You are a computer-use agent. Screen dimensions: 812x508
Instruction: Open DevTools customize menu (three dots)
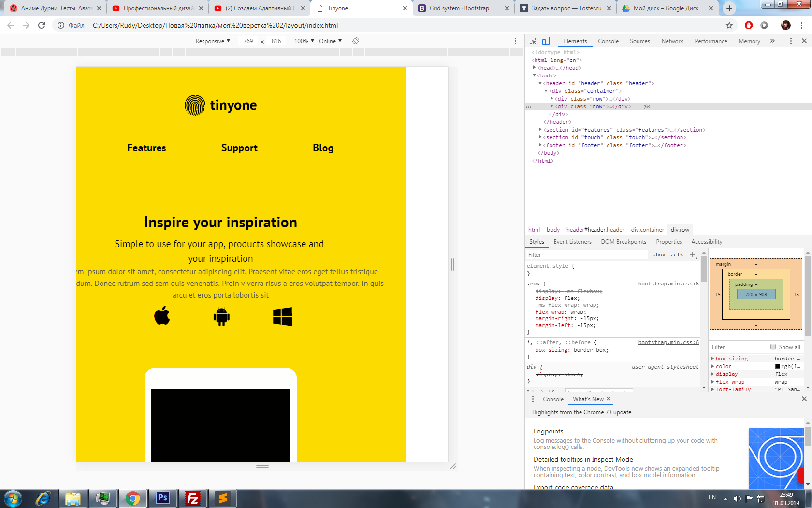[791, 41]
